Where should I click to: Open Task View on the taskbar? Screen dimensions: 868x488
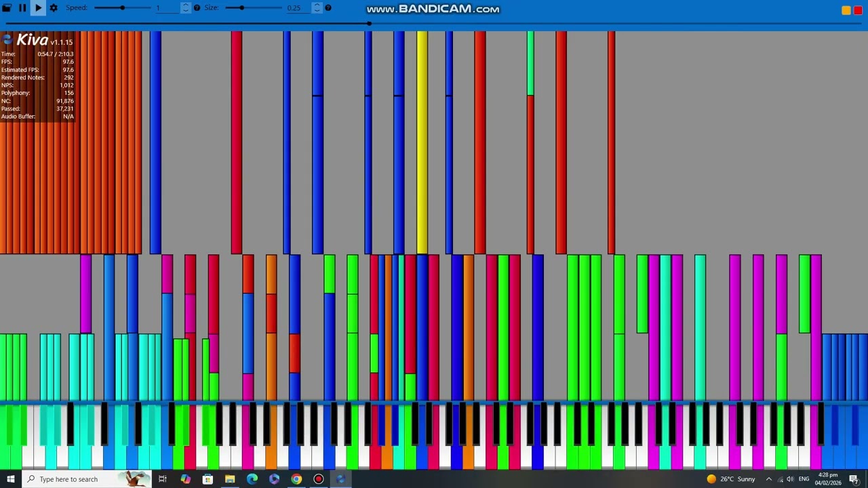coord(163,479)
